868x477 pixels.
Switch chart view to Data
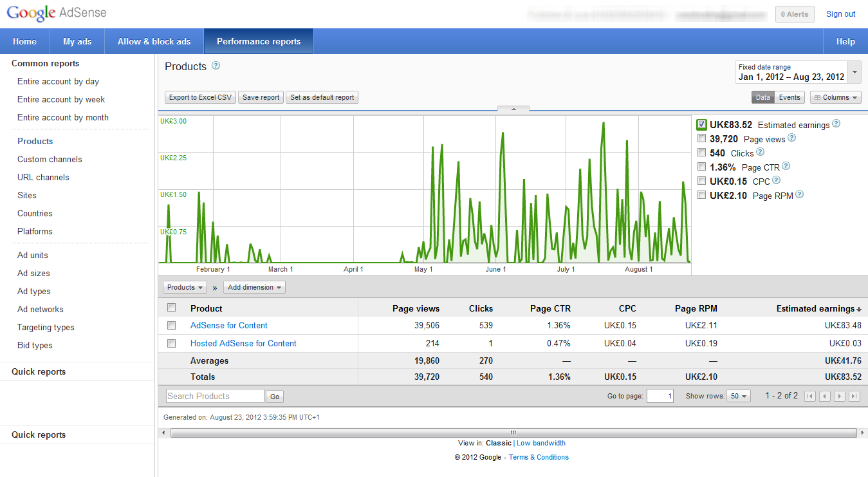click(x=763, y=97)
